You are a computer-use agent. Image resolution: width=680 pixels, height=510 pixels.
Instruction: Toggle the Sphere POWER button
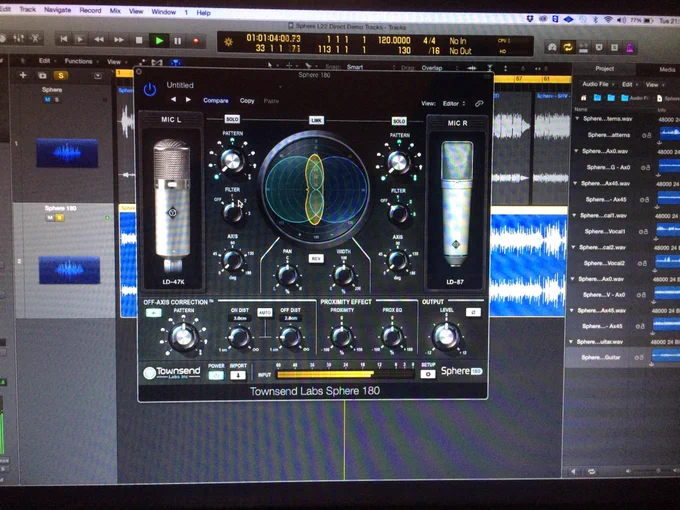216,376
